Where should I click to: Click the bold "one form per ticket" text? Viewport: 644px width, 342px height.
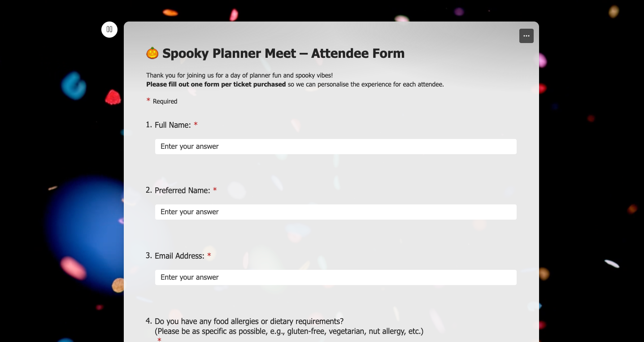click(216, 84)
